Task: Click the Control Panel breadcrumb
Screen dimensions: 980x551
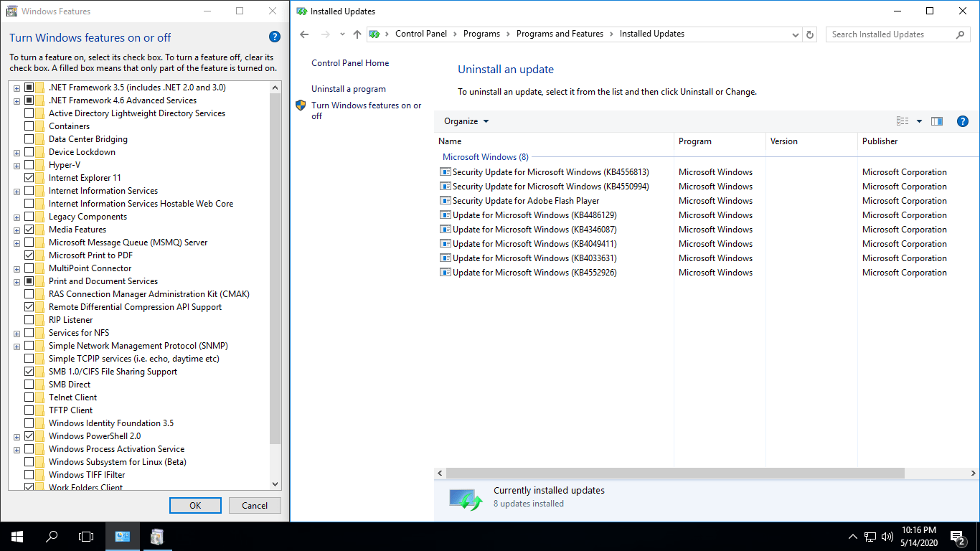Action: [x=421, y=34]
